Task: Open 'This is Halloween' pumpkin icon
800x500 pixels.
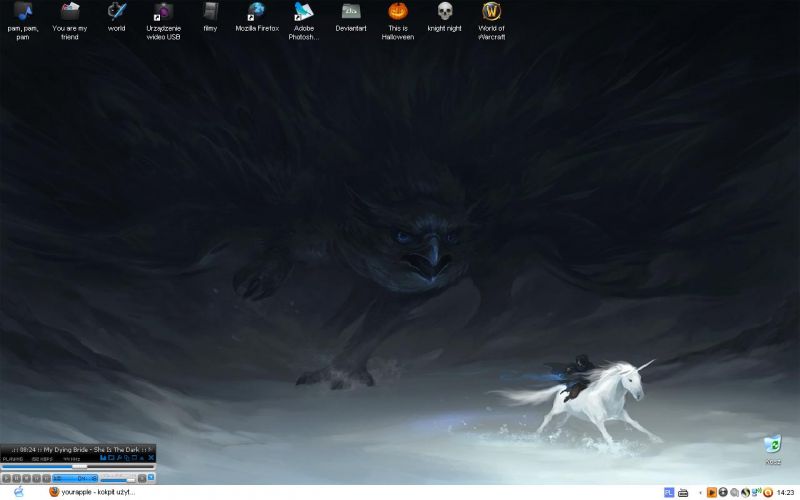Action: click(398, 20)
